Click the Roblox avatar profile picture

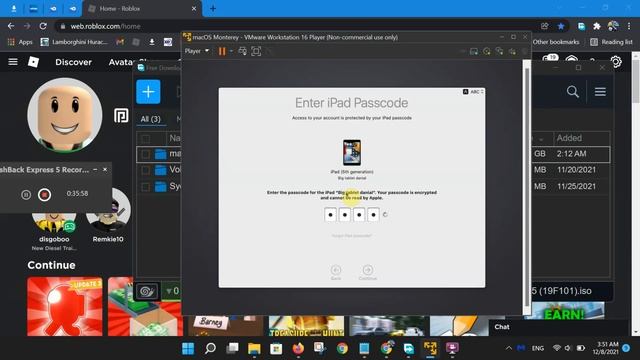coord(65,115)
